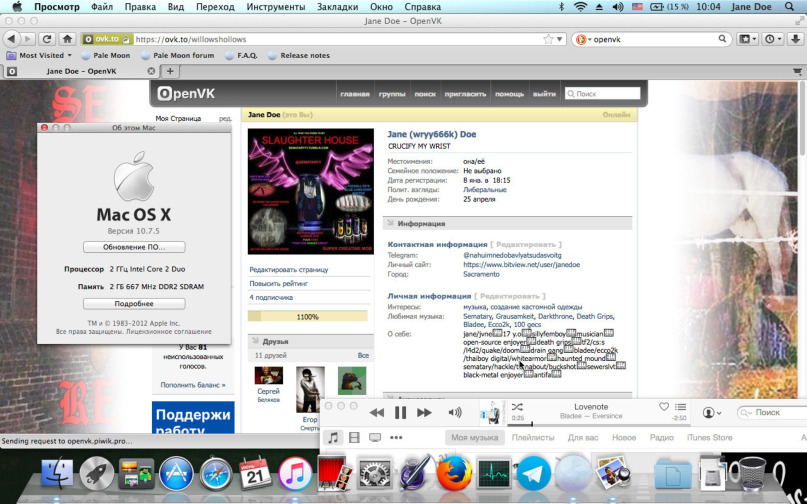807x504 pixels.
Task: Select the Плейлисты tab in iTunes
Action: (533, 438)
